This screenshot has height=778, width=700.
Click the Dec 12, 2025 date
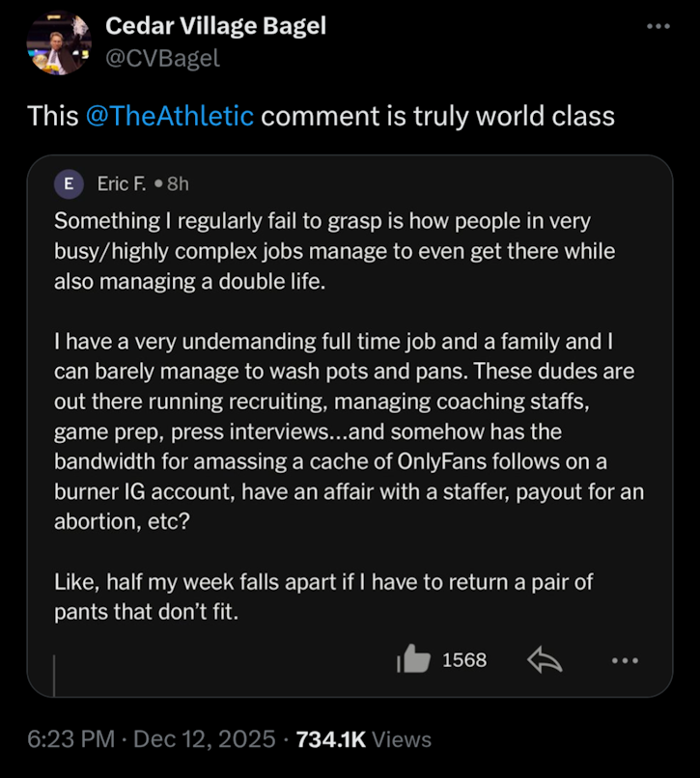(204, 739)
